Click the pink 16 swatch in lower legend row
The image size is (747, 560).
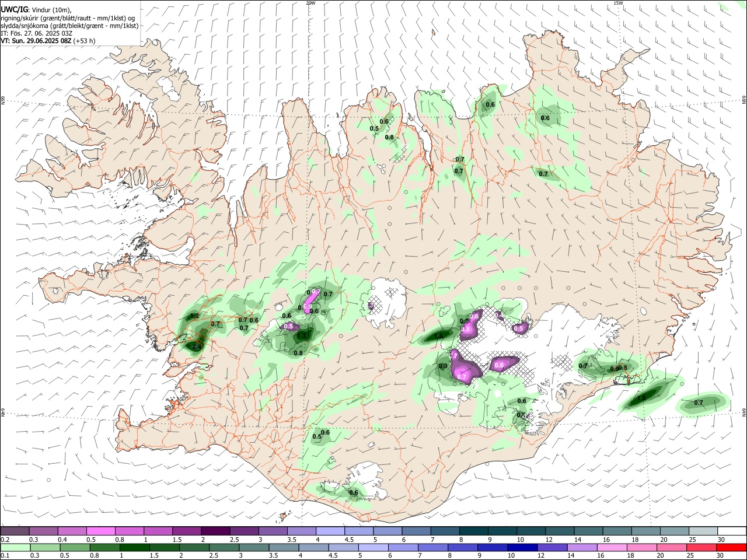(611, 547)
